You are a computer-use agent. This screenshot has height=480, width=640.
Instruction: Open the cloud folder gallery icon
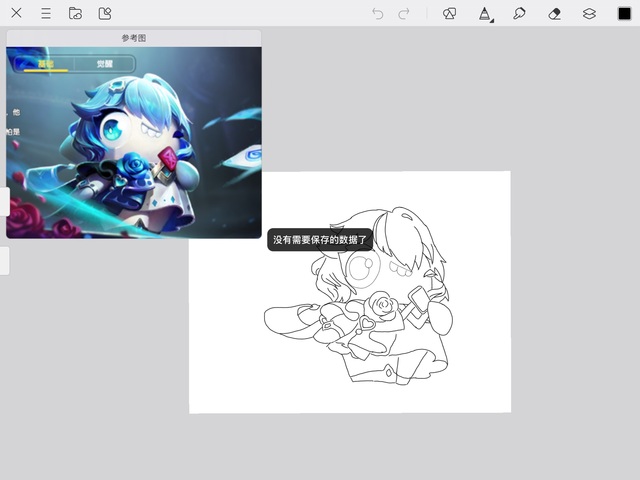[75, 13]
